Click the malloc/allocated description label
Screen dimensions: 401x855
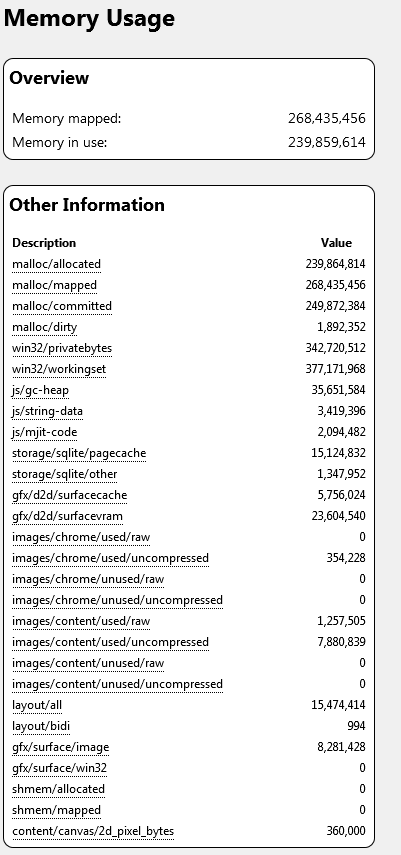coord(56,264)
